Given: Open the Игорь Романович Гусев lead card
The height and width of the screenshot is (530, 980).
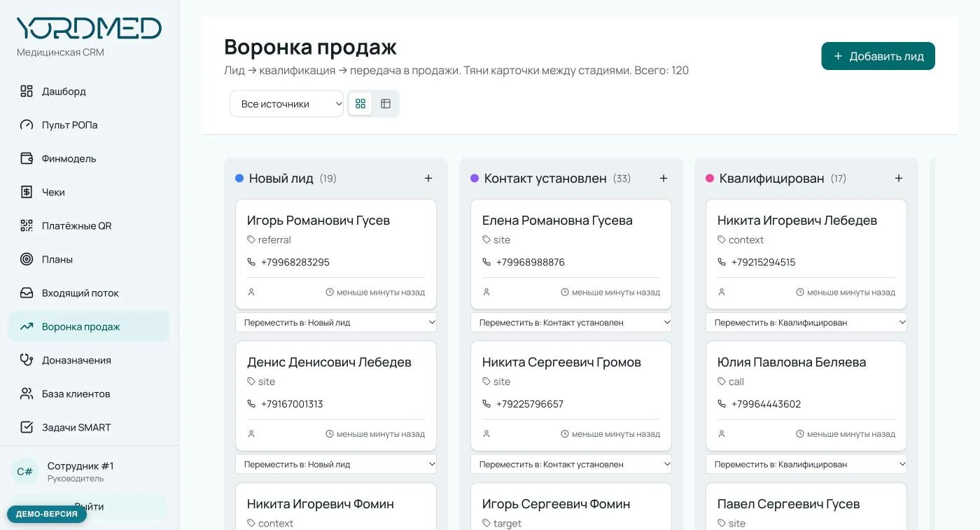Looking at the screenshot, I should (x=336, y=254).
